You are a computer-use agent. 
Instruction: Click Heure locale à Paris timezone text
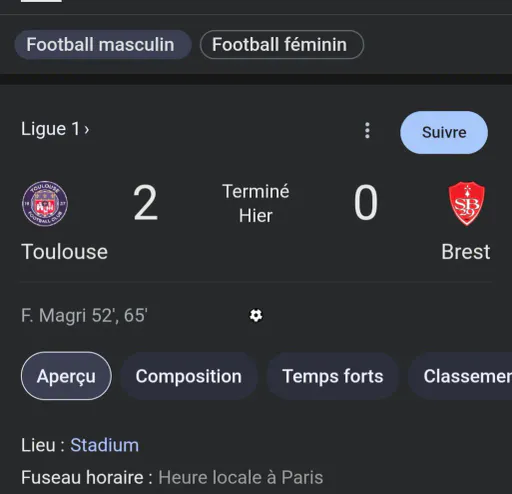[241, 477]
